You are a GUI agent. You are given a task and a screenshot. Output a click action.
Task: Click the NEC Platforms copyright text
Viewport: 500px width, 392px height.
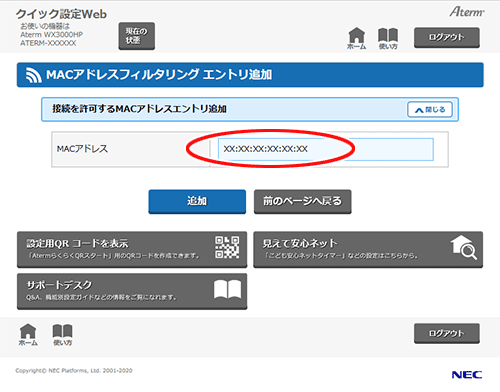click(x=74, y=371)
